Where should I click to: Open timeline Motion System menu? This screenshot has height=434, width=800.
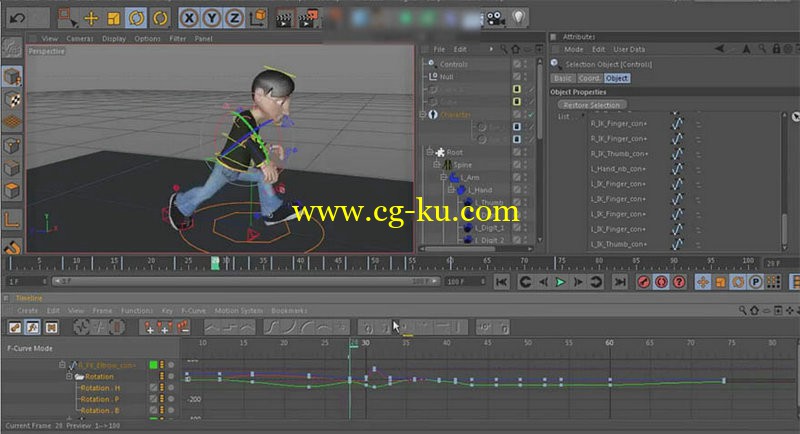(239, 311)
